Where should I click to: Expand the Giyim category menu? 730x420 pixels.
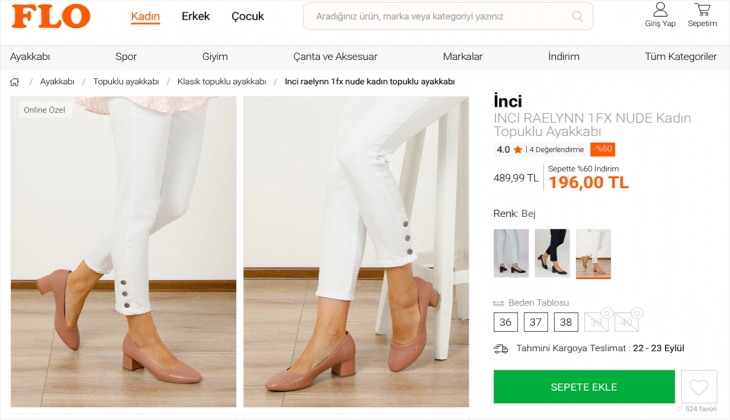point(215,57)
